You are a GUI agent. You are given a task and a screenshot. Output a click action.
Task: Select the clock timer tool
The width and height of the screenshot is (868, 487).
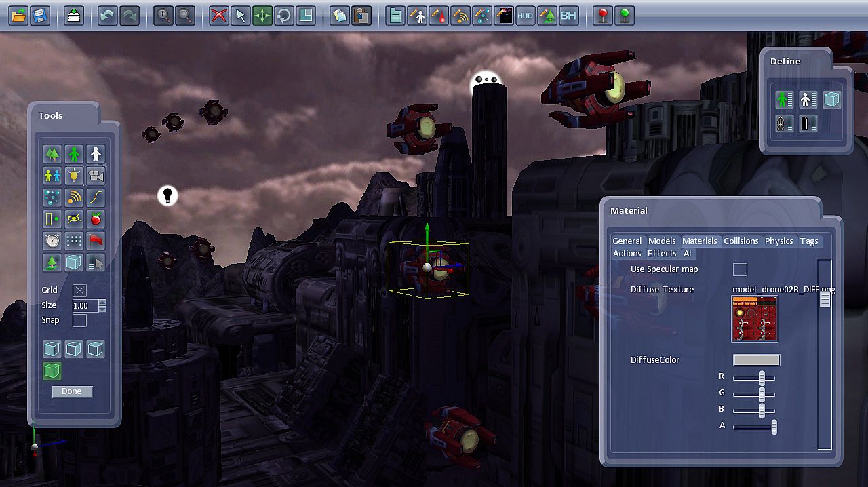(52, 240)
